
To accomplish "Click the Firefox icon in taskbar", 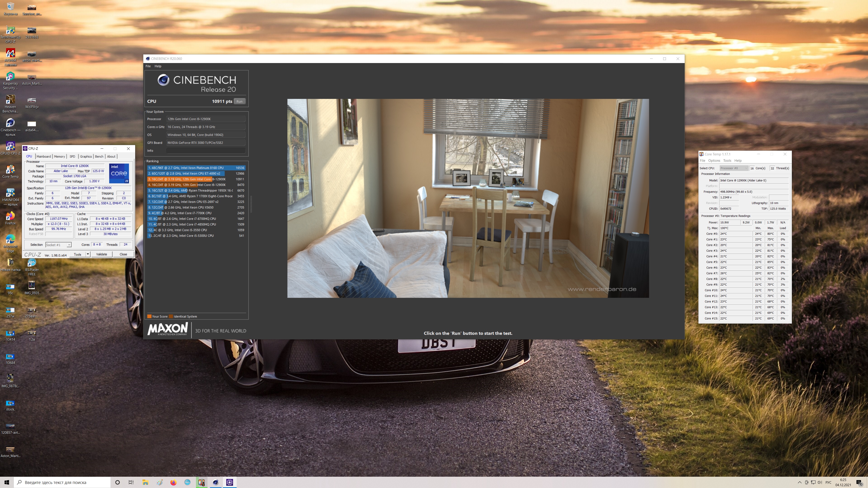I will tap(173, 482).
